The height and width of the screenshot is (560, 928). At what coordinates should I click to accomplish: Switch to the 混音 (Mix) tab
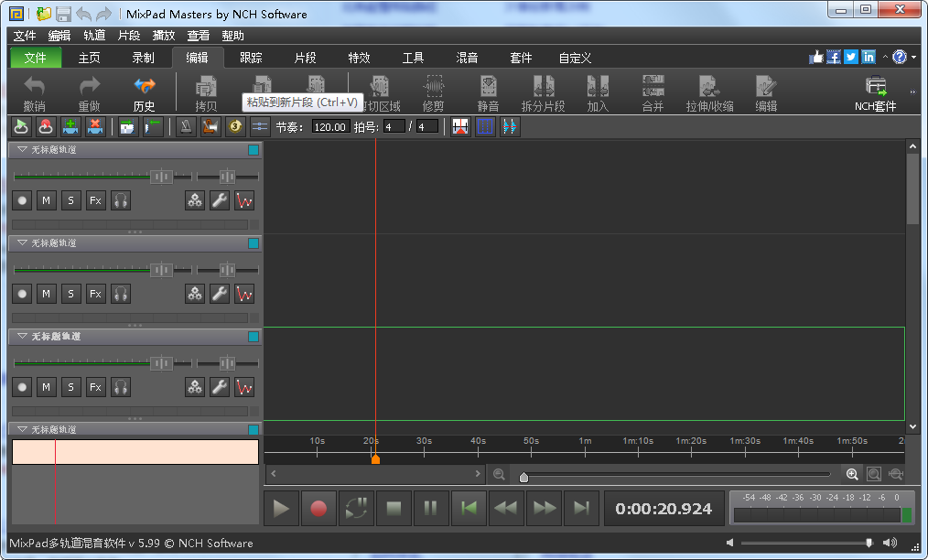[467, 58]
